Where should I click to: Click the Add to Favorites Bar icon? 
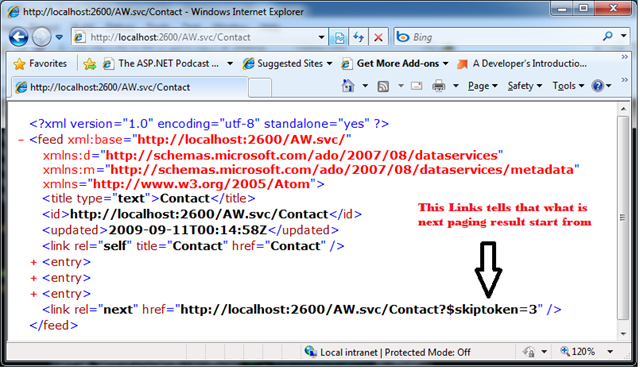click(89, 64)
